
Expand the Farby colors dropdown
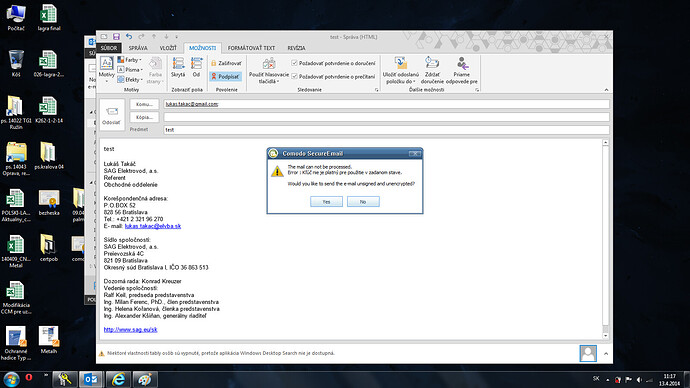(x=129, y=60)
